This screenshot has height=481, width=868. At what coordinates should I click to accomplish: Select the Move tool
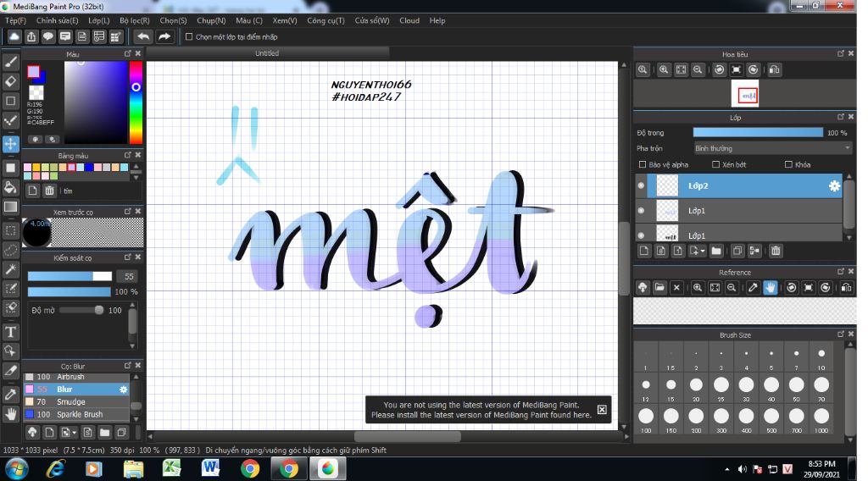[10, 144]
